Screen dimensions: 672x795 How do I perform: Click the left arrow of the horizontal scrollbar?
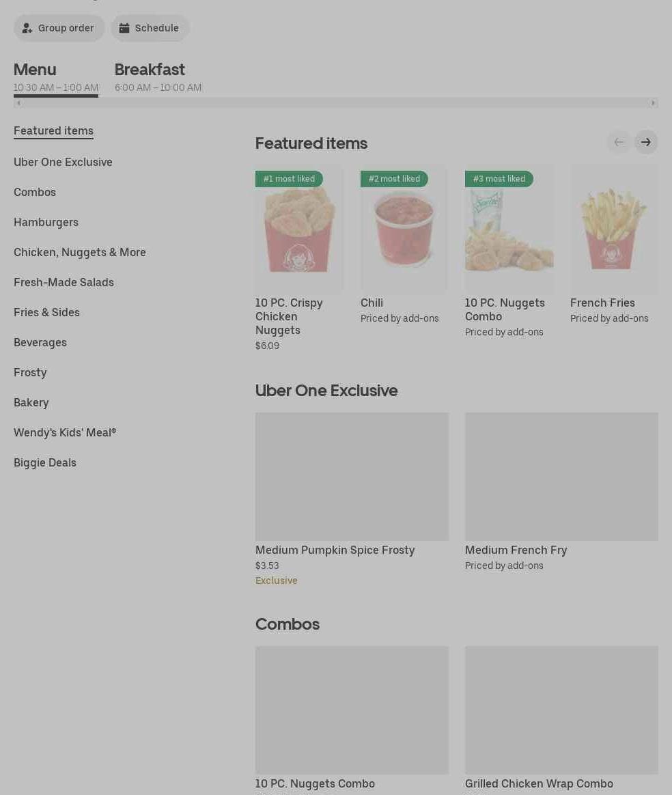[x=18, y=103]
